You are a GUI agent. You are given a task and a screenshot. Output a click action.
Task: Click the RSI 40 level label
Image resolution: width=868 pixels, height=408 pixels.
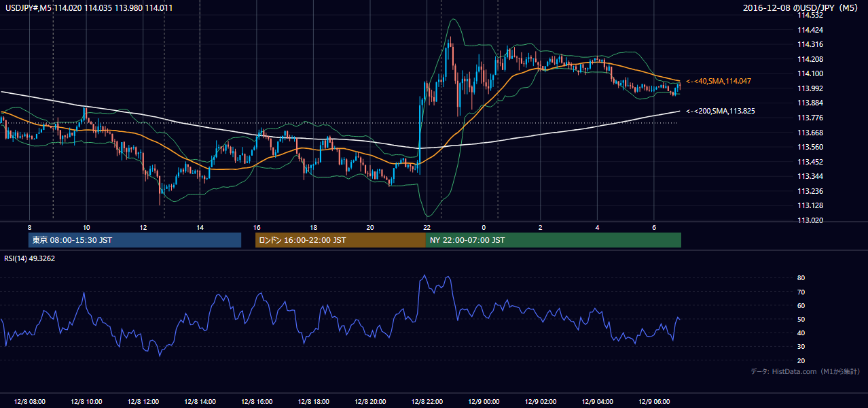tap(801, 333)
